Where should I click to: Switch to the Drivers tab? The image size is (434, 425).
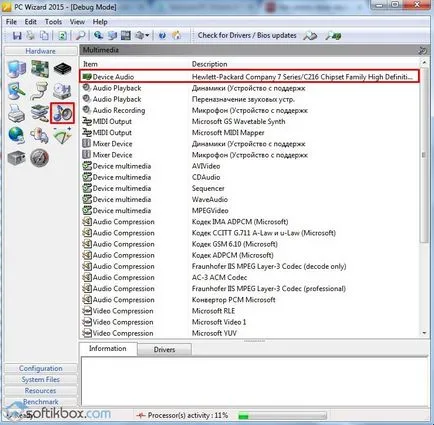[x=164, y=350]
